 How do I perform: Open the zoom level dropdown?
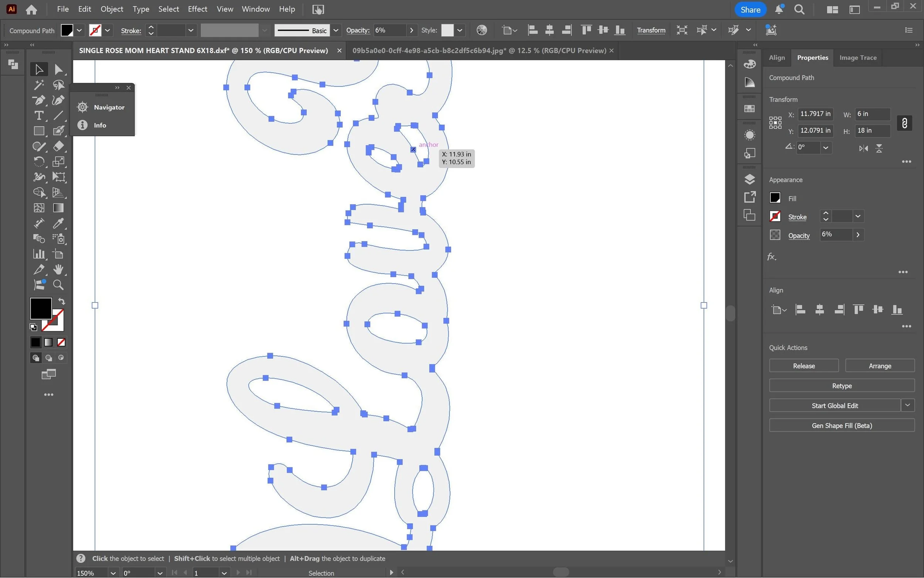click(113, 573)
